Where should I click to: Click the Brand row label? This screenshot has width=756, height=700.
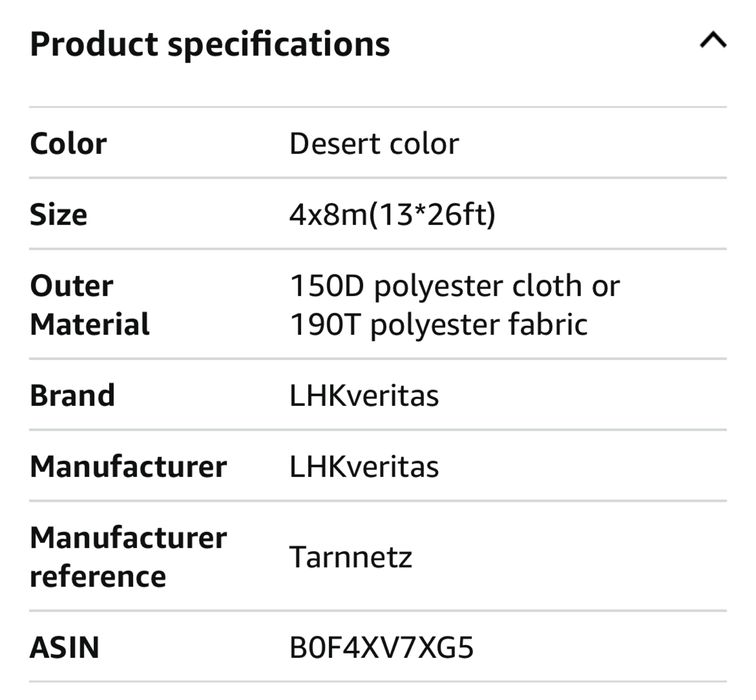[72, 395]
